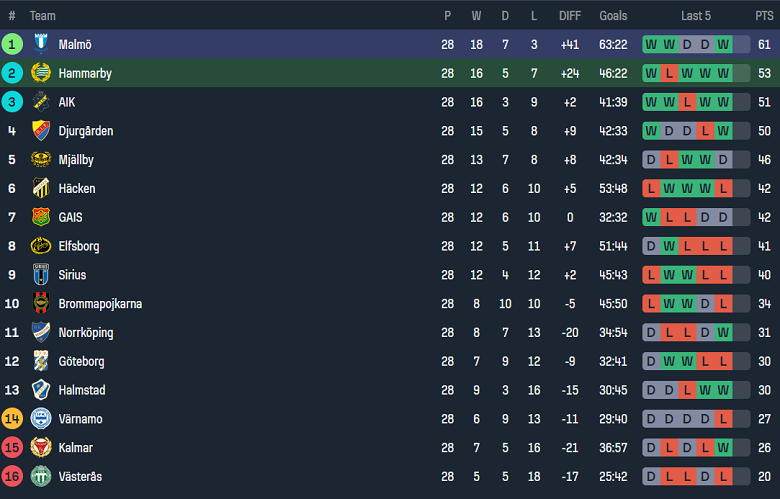
Task: Click the Goals column header
Action: point(613,16)
